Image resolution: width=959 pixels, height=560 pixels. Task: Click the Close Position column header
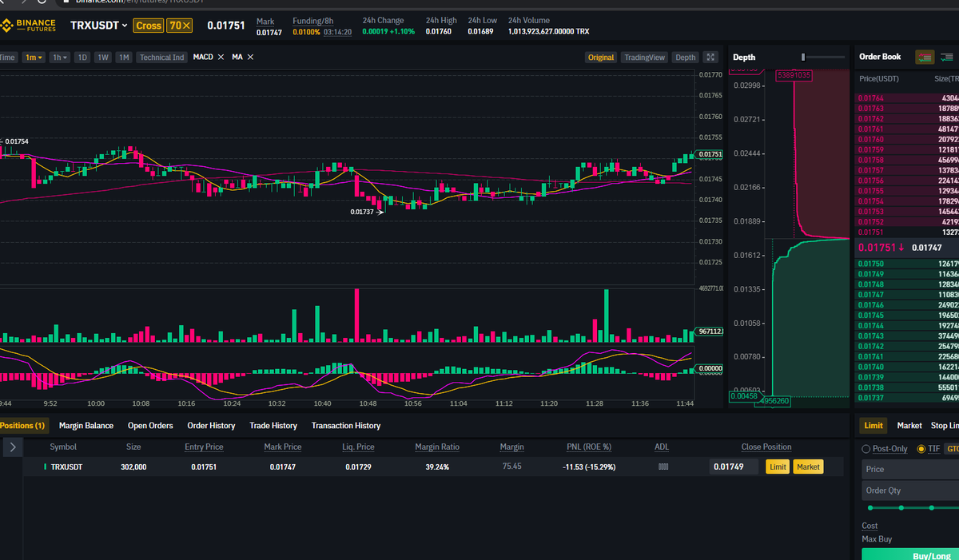point(766,447)
